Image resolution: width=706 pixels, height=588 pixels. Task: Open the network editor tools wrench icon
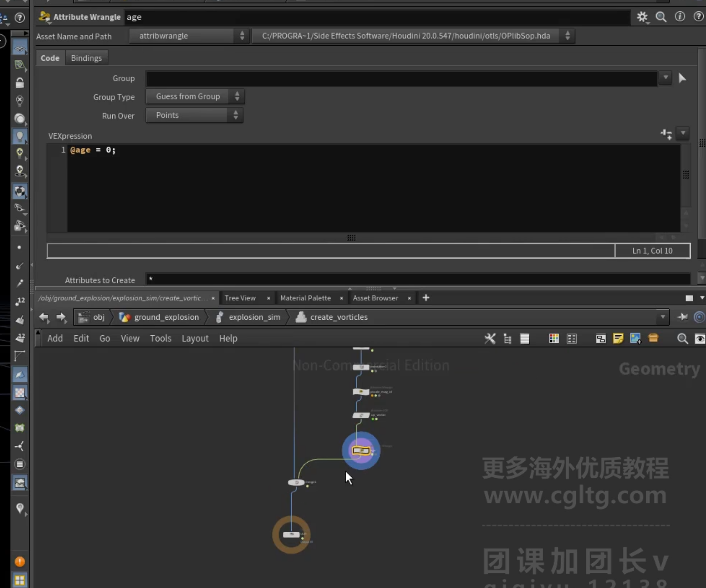490,339
